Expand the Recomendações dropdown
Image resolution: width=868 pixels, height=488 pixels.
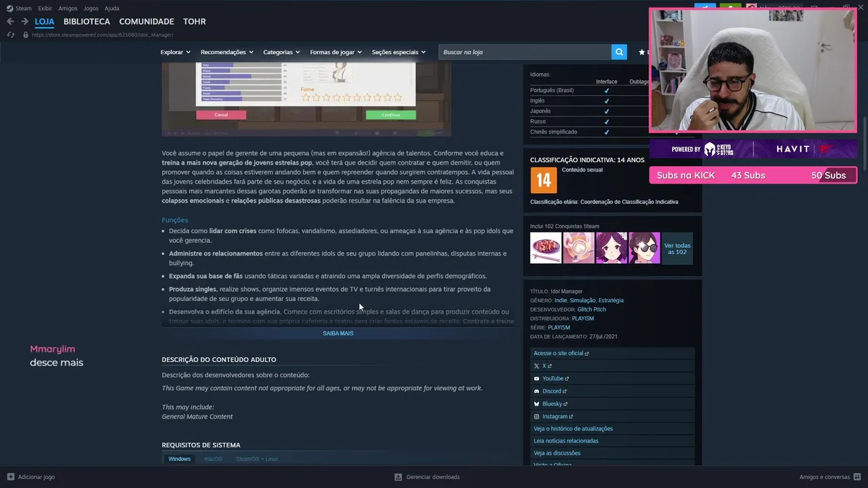click(226, 52)
